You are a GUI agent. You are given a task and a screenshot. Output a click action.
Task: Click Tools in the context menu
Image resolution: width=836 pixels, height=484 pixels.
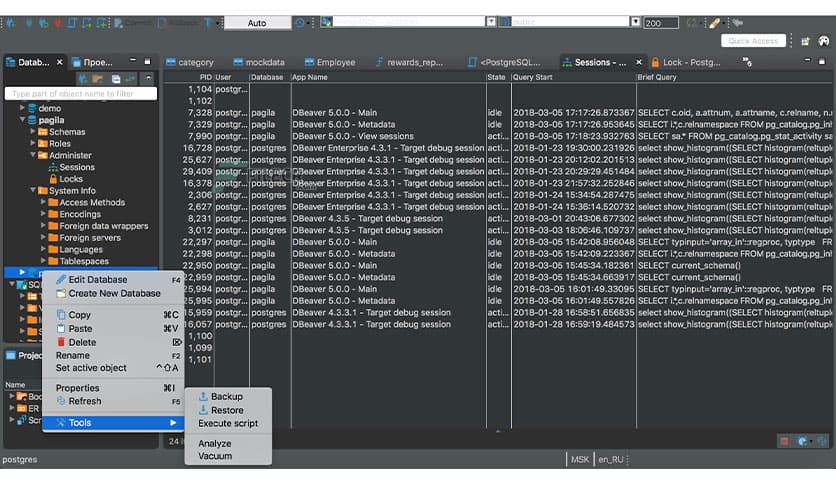point(113,423)
